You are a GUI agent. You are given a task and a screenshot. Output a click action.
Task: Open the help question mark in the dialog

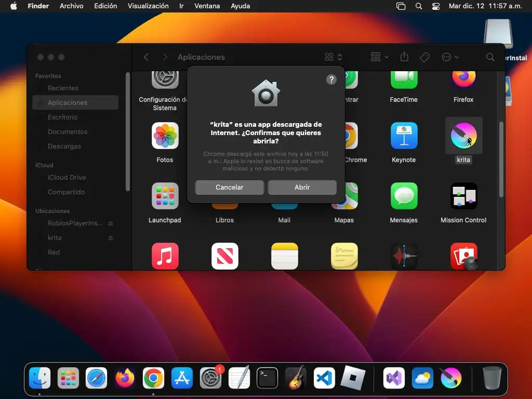[331, 79]
